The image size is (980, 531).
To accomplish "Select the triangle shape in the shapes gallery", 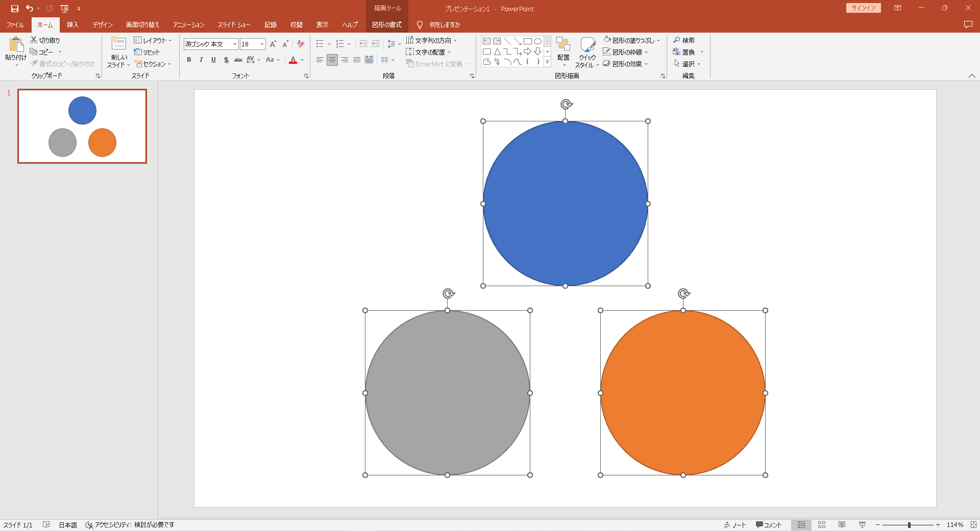I will point(497,52).
